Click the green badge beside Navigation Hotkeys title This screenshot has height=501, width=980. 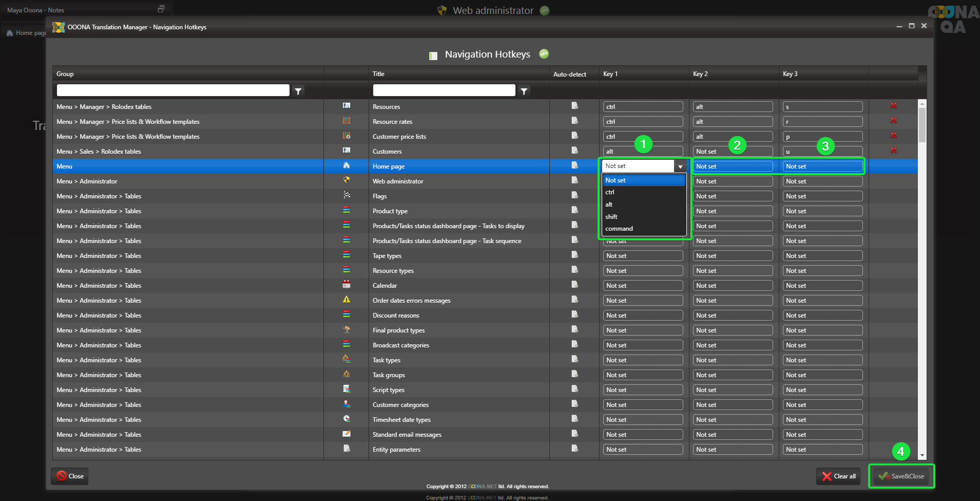click(x=544, y=54)
